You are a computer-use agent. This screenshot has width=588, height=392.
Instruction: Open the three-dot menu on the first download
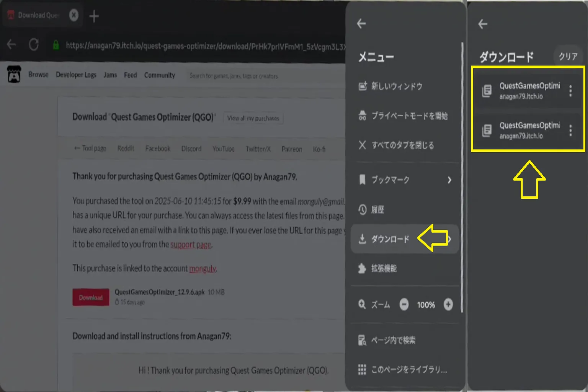[x=570, y=91]
